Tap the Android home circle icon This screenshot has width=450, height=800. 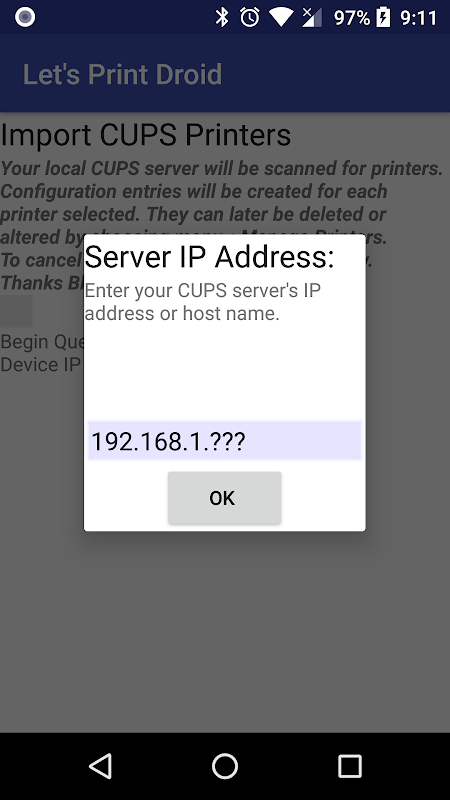(x=225, y=766)
